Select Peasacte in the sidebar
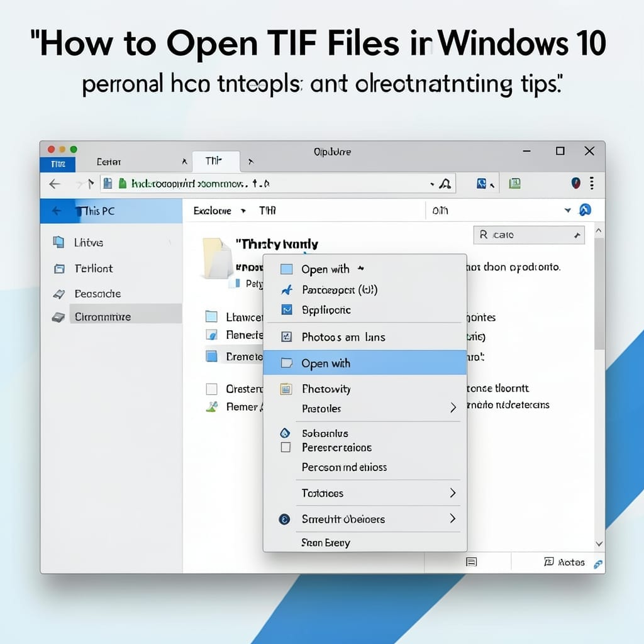The width and height of the screenshot is (644, 644). tap(97, 294)
